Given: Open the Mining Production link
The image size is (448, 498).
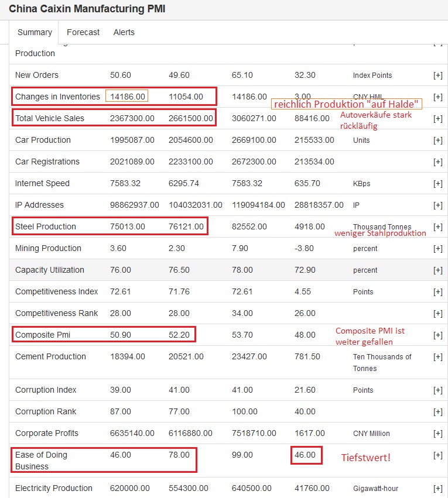Looking at the screenshot, I should (48, 248).
